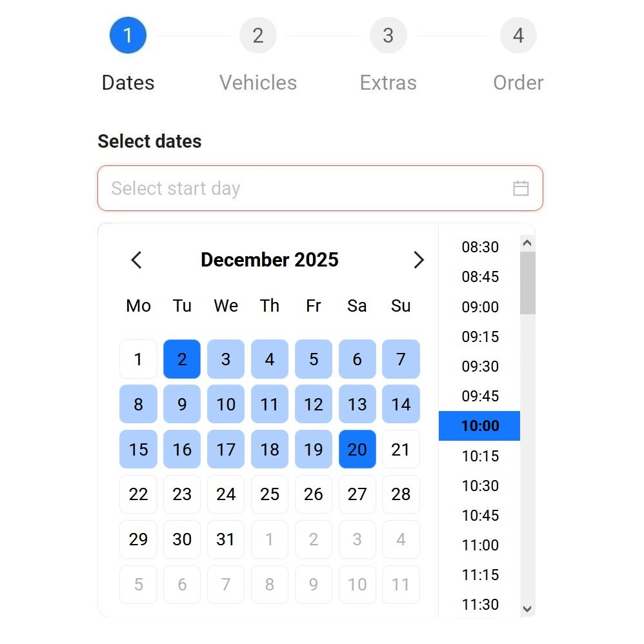Screen dimensions: 644x644
Task: Click the down chevron below the time list
Action: click(527, 609)
